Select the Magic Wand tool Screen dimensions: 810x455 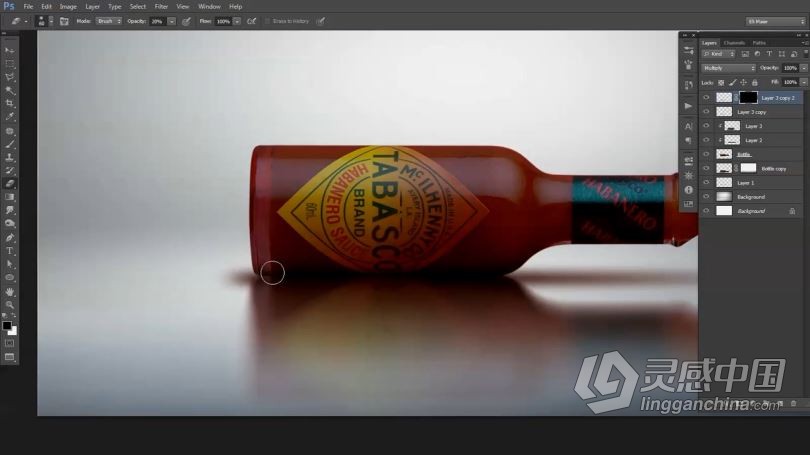pos(10,91)
